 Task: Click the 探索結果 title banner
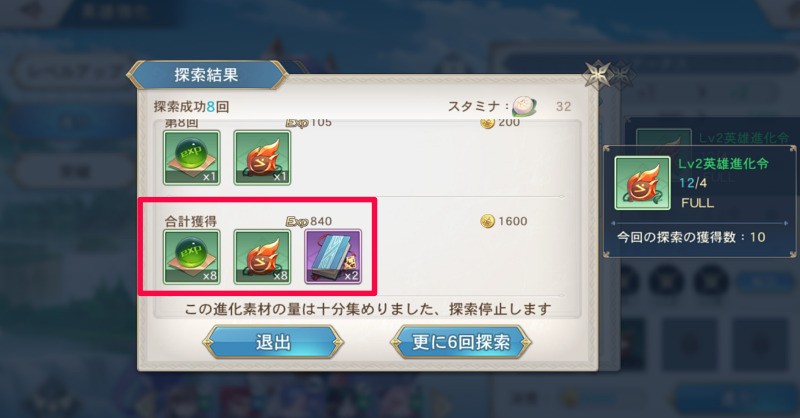click(207, 75)
